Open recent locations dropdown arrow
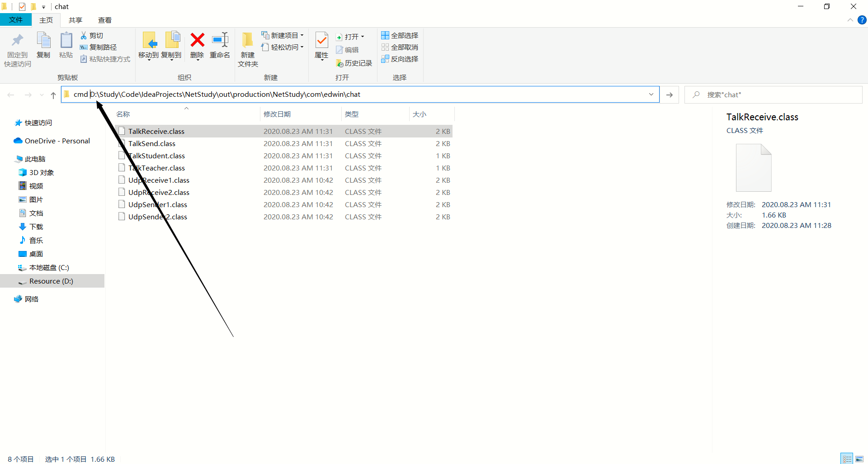868x464 pixels. pos(42,95)
